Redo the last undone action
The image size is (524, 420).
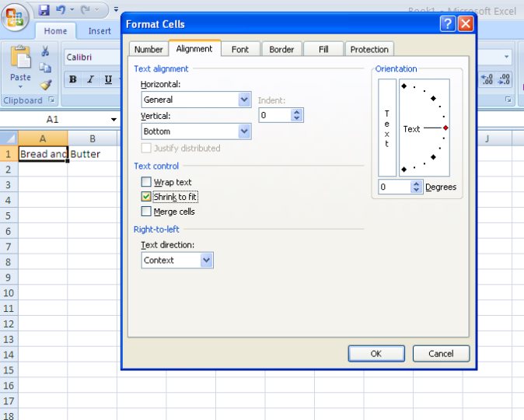(x=86, y=10)
